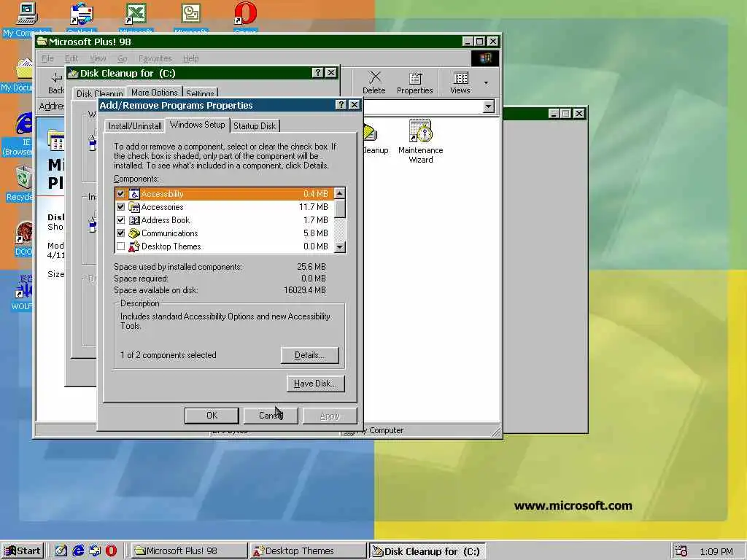Click the Have Disk... button

[315, 384]
